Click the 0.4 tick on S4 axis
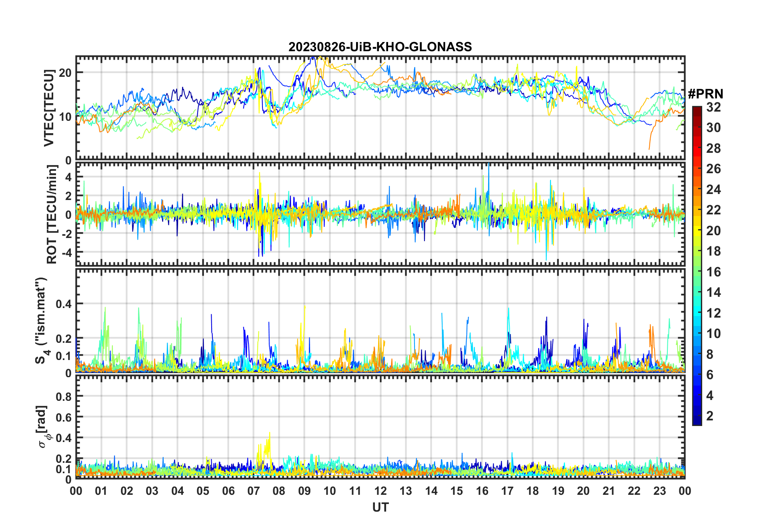Viewport: 761px width, 532px height. point(64,304)
